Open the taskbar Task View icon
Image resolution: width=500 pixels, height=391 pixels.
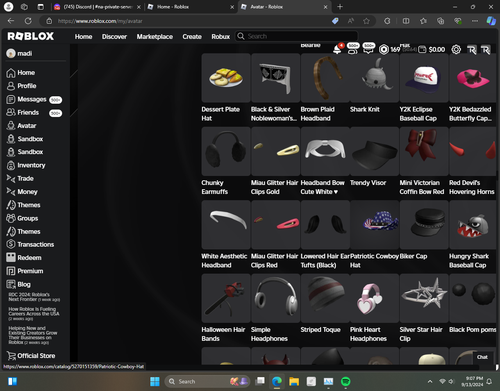point(260,381)
